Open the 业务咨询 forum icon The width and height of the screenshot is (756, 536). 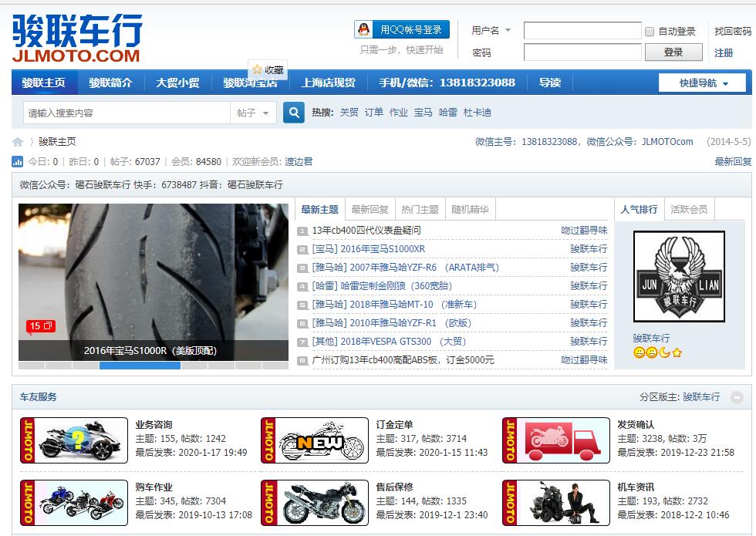[x=74, y=440]
